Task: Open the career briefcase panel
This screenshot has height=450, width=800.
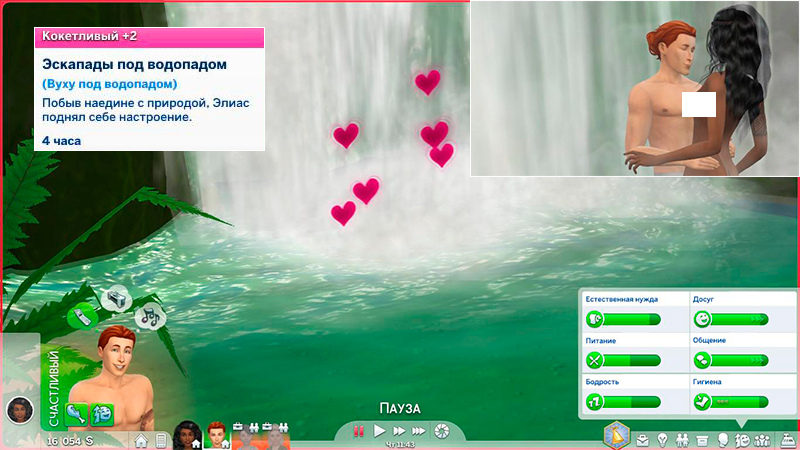Action: pyautogui.click(x=643, y=440)
